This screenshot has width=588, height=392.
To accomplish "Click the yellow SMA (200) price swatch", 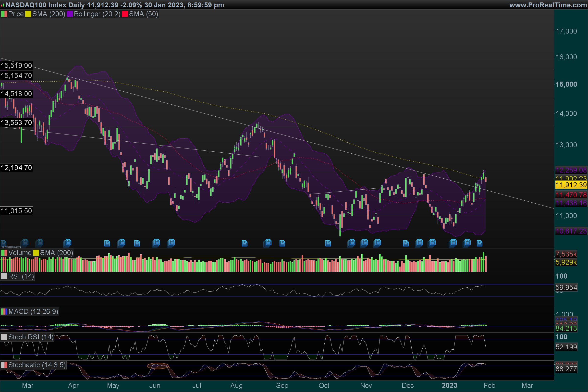I will 28,14.
